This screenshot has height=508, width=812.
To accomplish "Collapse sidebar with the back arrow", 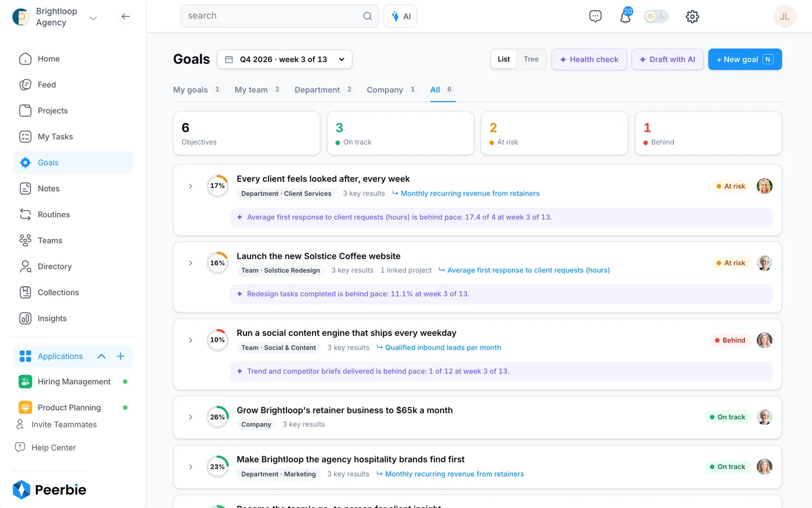I will 126,16.
